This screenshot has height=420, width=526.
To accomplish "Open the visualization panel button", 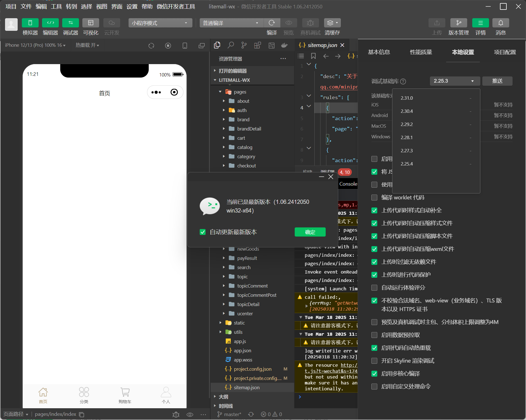I will click(x=91, y=23).
